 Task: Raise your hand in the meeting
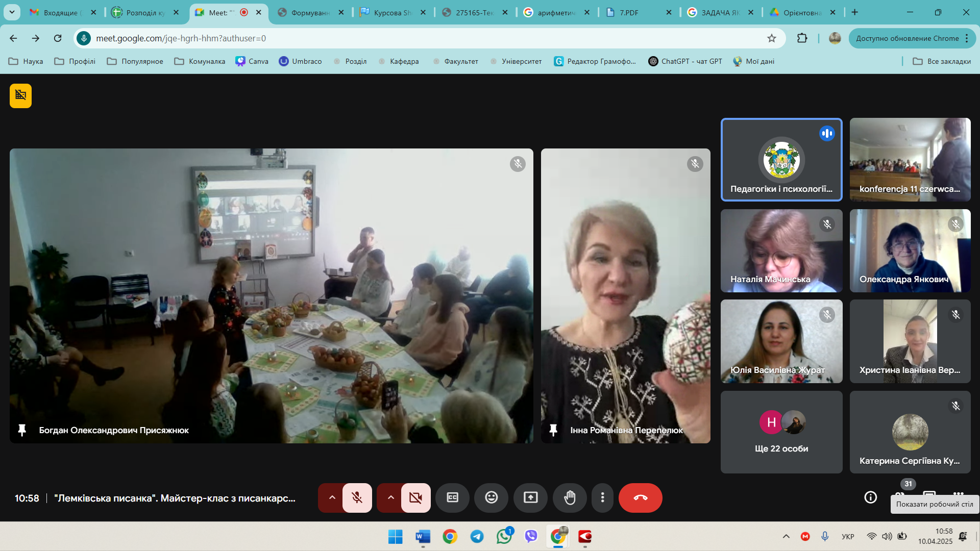click(570, 497)
